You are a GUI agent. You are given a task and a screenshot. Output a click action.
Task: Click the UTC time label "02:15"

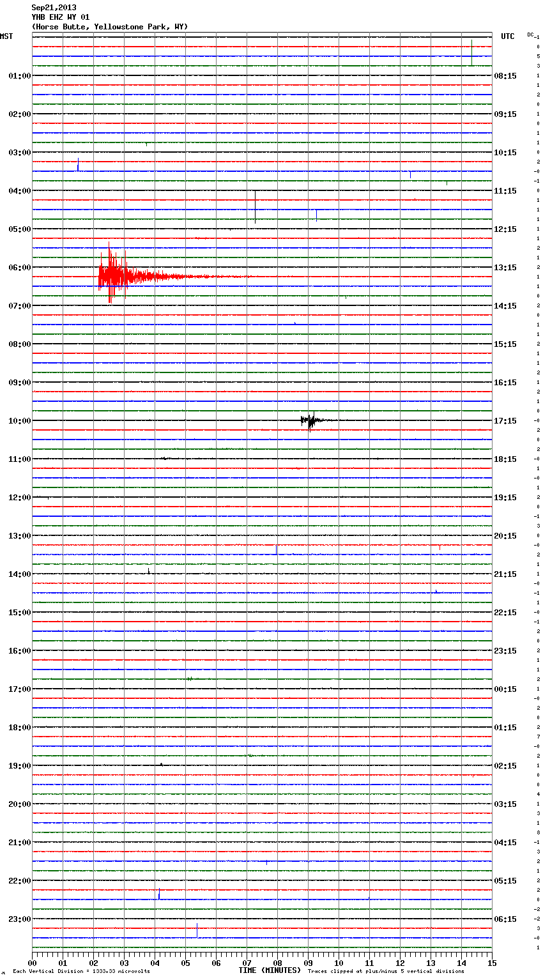click(505, 766)
